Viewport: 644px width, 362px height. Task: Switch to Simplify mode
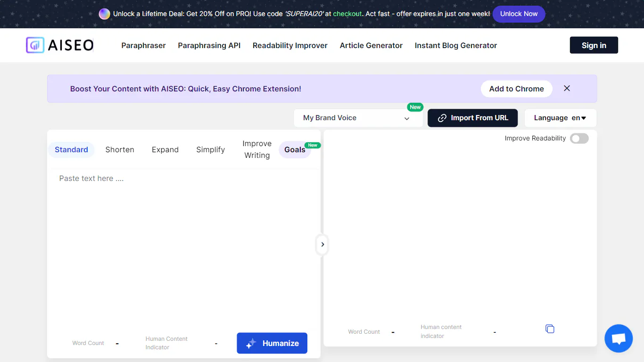(210, 149)
